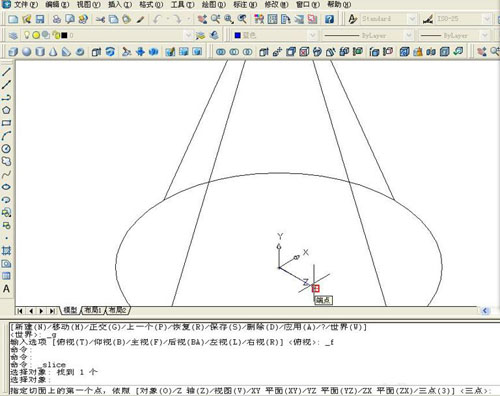Create a solid Sphere
500x396 pixels.
click(x=27, y=52)
